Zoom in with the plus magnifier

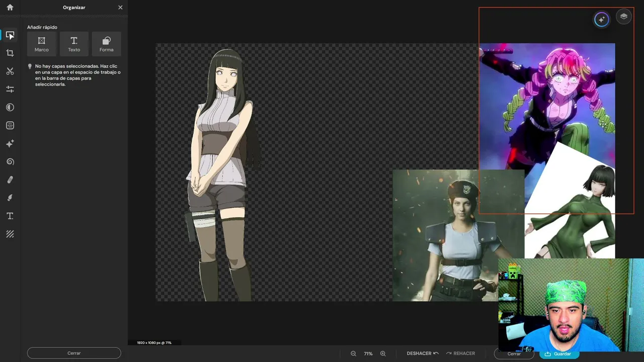383,353
